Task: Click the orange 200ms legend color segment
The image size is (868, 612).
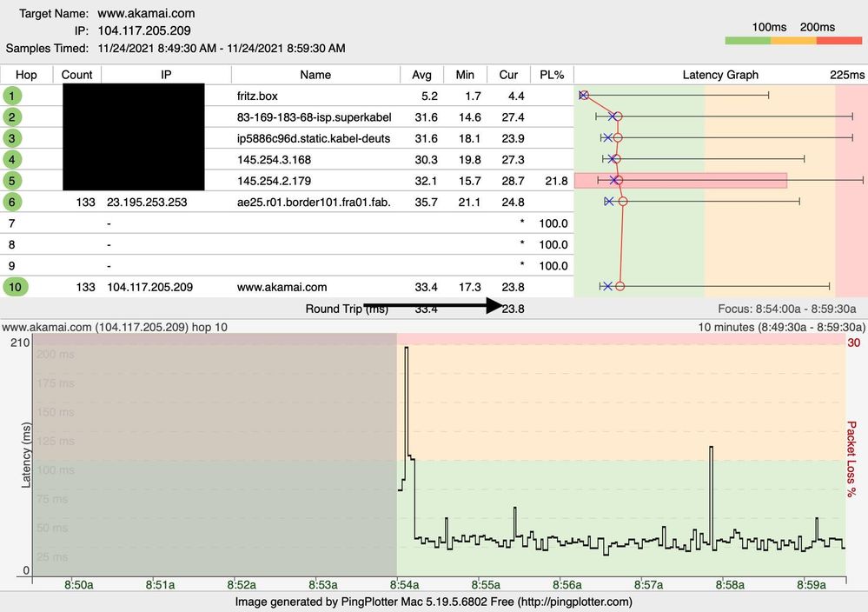Action: (793, 41)
